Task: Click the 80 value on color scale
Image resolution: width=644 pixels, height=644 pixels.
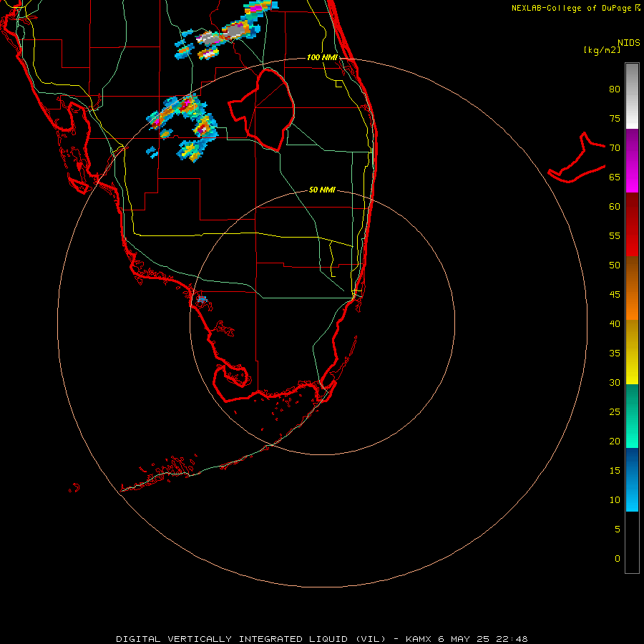Action: click(x=615, y=89)
